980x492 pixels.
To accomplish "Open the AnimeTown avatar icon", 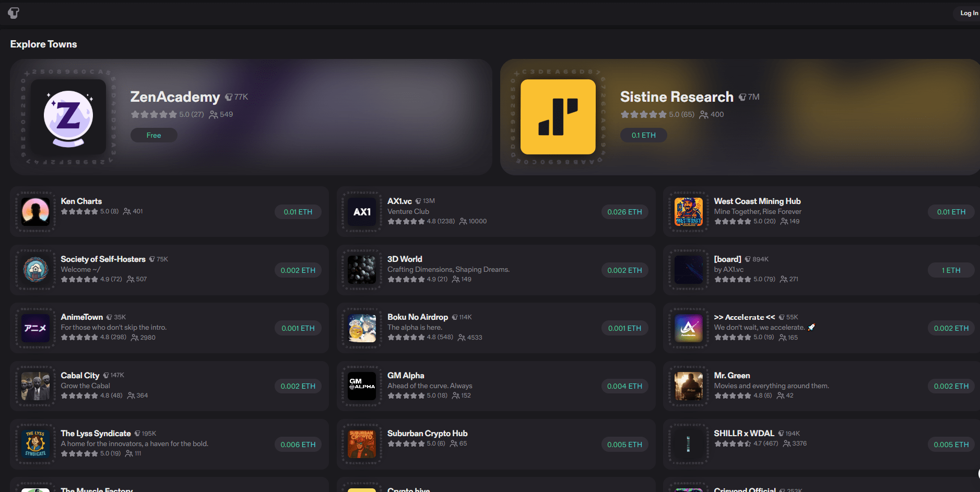I will coord(36,328).
